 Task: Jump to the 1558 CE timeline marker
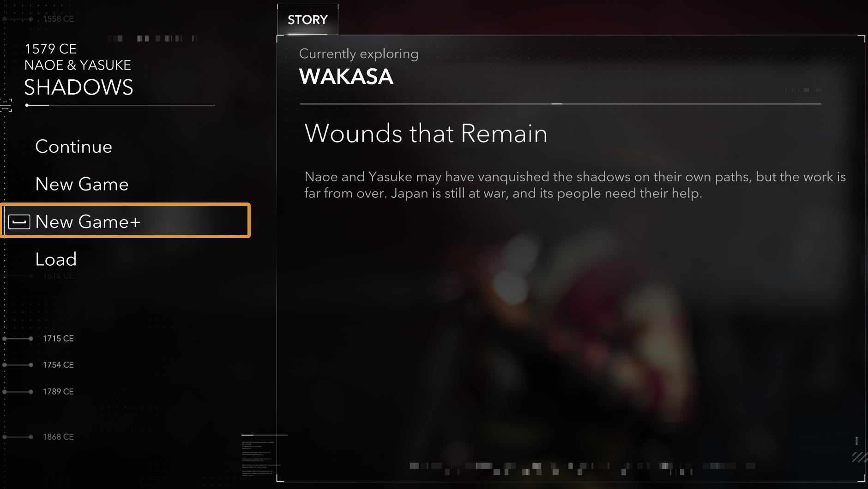[58, 19]
